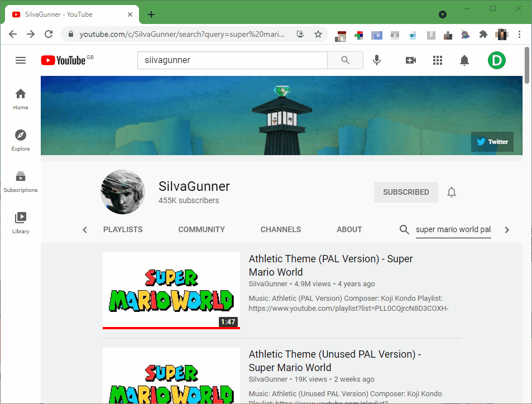Open the Extensions puzzle piece icon
The width and height of the screenshot is (532, 404).
483,34
